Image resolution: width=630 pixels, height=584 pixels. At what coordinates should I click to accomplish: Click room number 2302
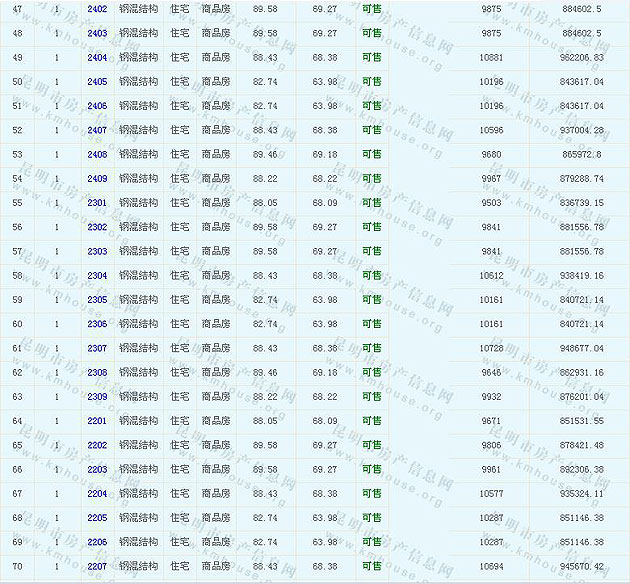coord(97,227)
